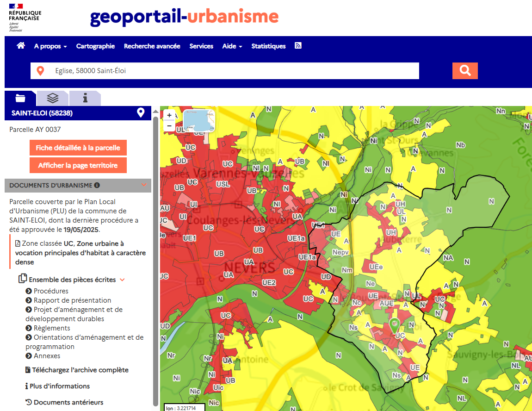Click the address search input field
532x411 pixels.
click(231, 71)
